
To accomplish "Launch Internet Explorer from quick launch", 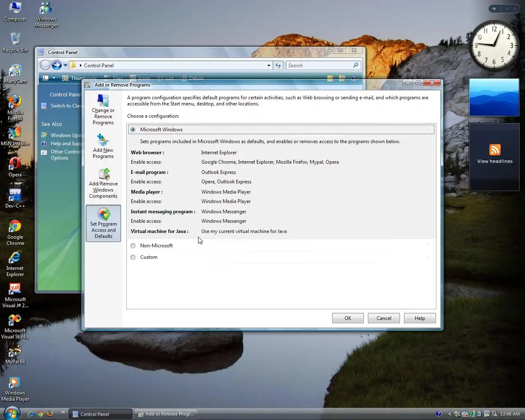I will (31, 414).
